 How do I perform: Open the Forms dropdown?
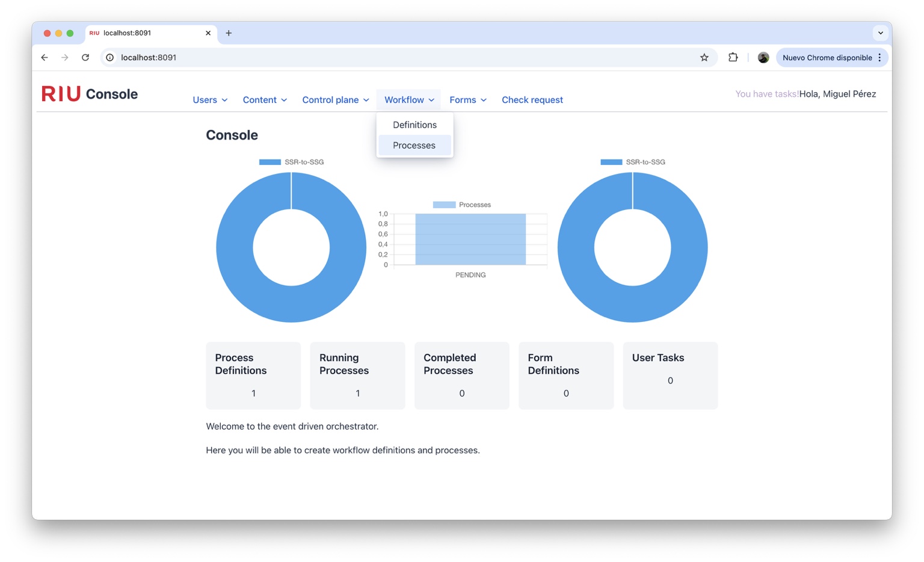[467, 100]
